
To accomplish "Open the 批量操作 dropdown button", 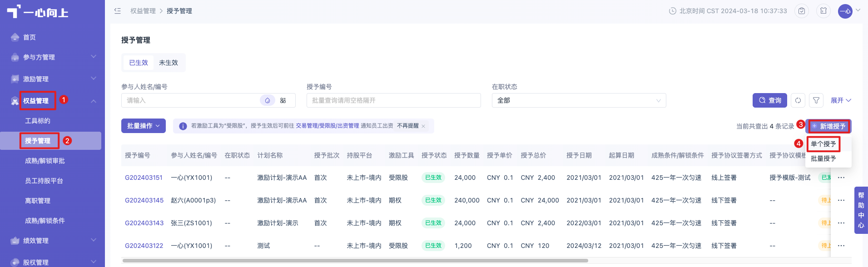I will (144, 126).
